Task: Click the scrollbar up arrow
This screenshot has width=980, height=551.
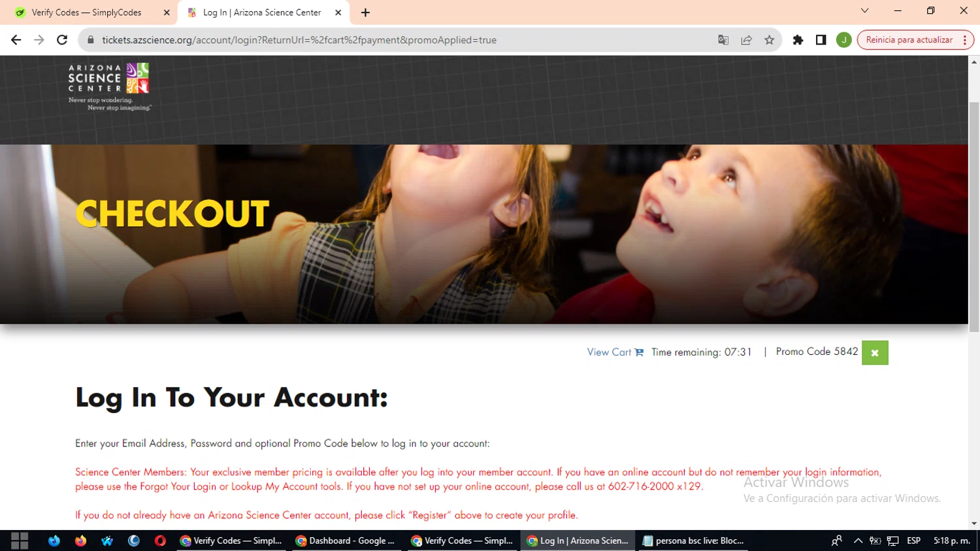Action: point(974,61)
